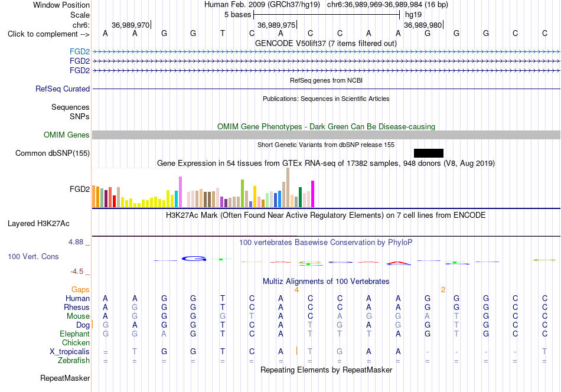Click the magenta bar ending the GTEx chart

click(x=313, y=194)
